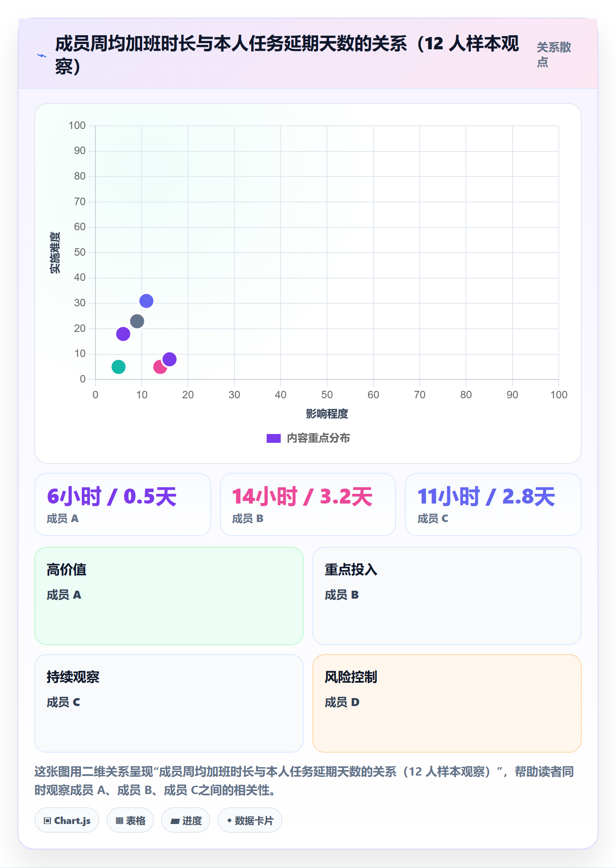This screenshot has height=868, width=616.
Task: Click the 关系散点 label in the header
Action: [554, 55]
